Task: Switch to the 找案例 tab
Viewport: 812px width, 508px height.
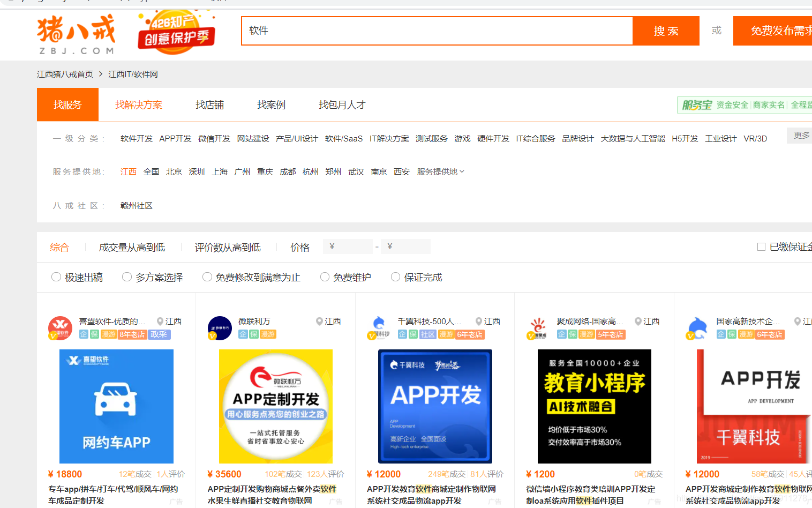Action: tap(271, 105)
